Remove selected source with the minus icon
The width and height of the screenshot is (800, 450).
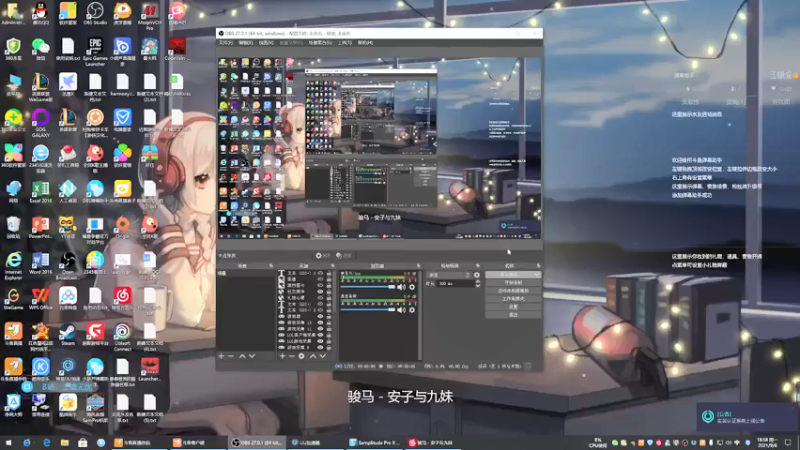pyautogui.click(x=291, y=356)
